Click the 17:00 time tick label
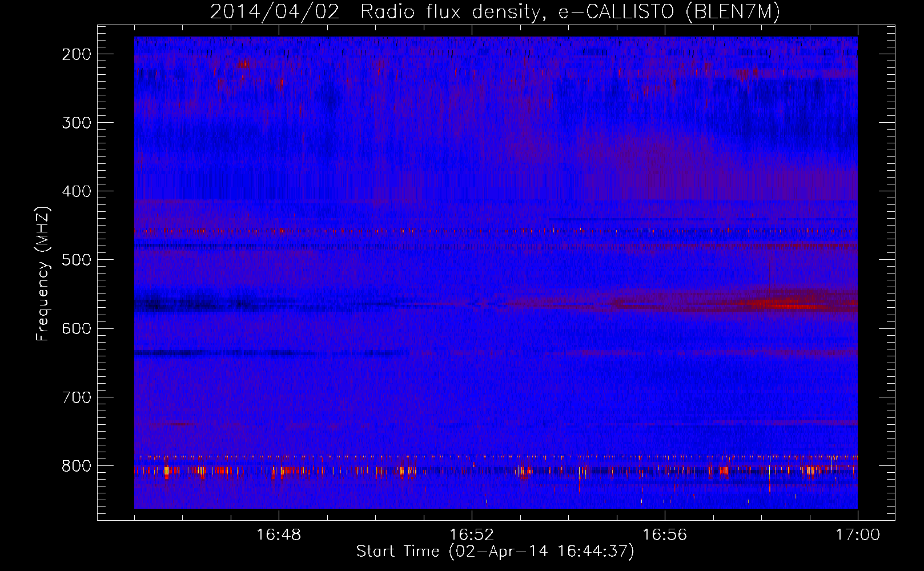This screenshot has height=571, width=924. click(858, 535)
